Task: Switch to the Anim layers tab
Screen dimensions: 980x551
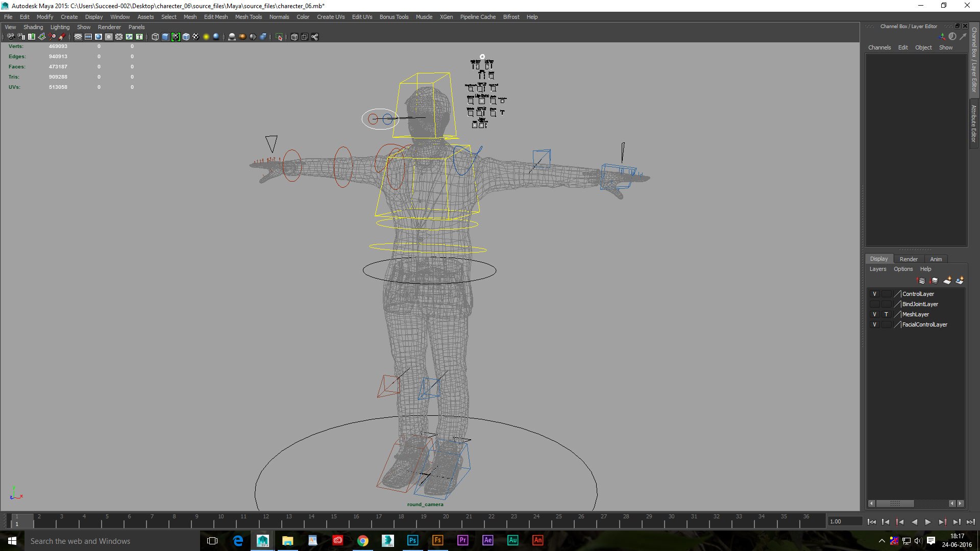Action: point(936,259)
